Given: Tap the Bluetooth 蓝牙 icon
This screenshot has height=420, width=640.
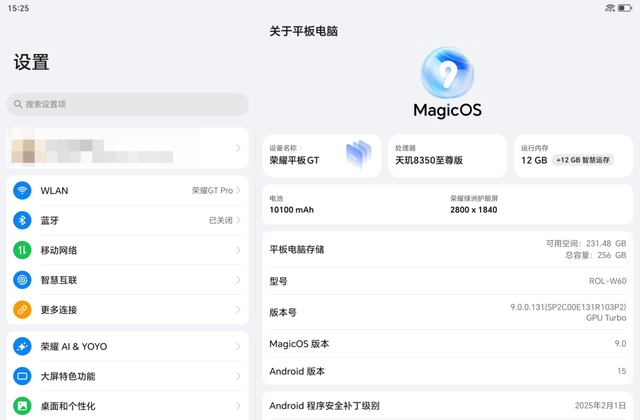Looking at the screenshot, I should click(22, 220).
